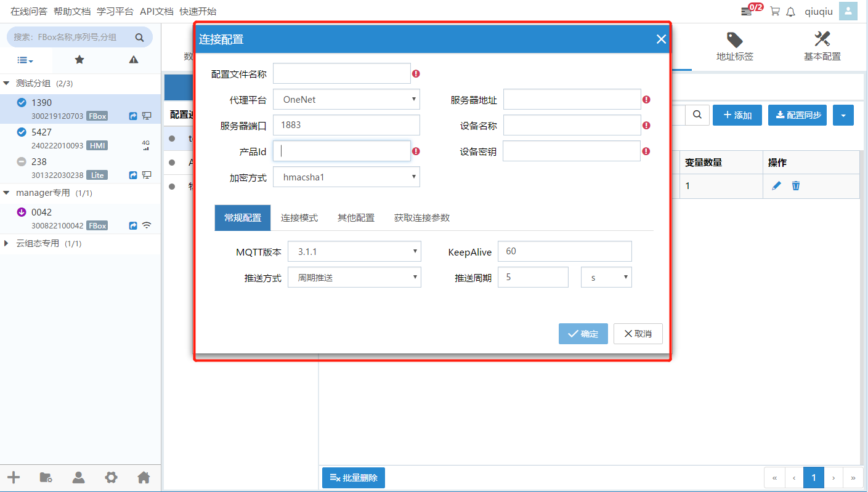Open the MQTT版本 dropdown
Image resolution: width=868 pixels, height=492 pixels.
coord(354,251)
